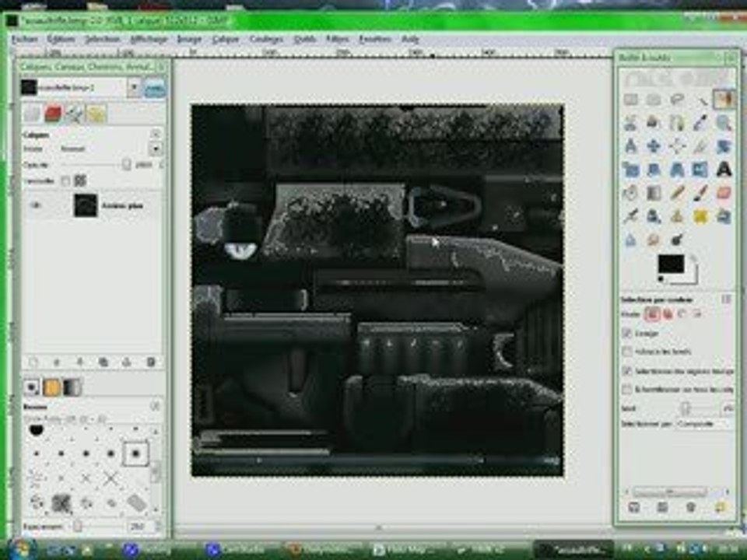Enable the Adoucir les bords checkbox

627,352
